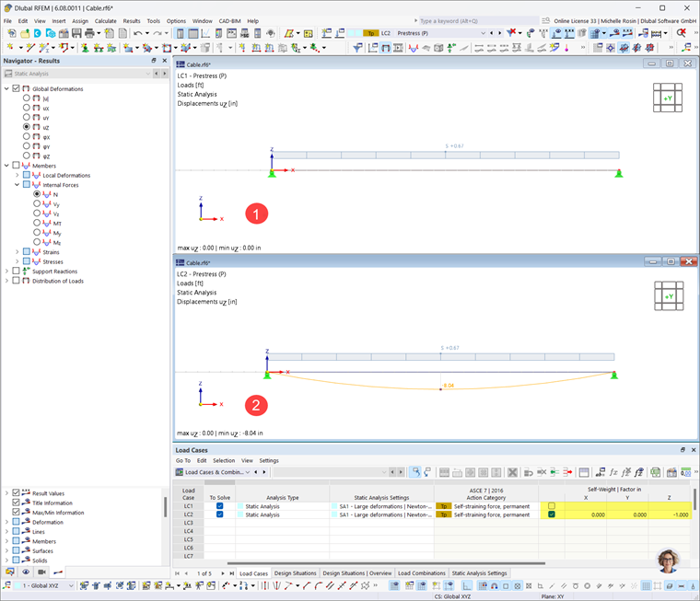Open the Navigator Display eye tab icon
Viewport: 700px width, 601px height.
point(26,572)
